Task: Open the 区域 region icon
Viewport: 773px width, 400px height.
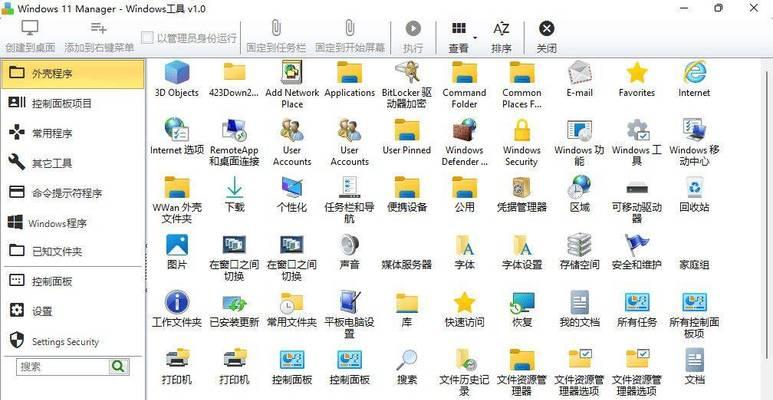Action: click(x=579, y=187)
